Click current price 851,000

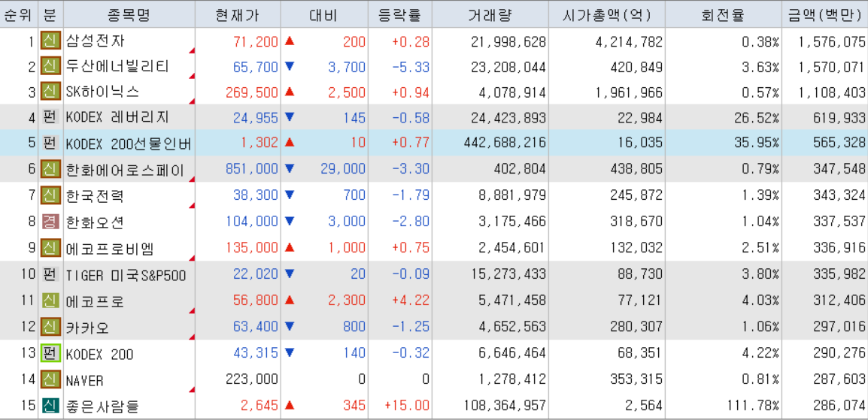point(252,169)
